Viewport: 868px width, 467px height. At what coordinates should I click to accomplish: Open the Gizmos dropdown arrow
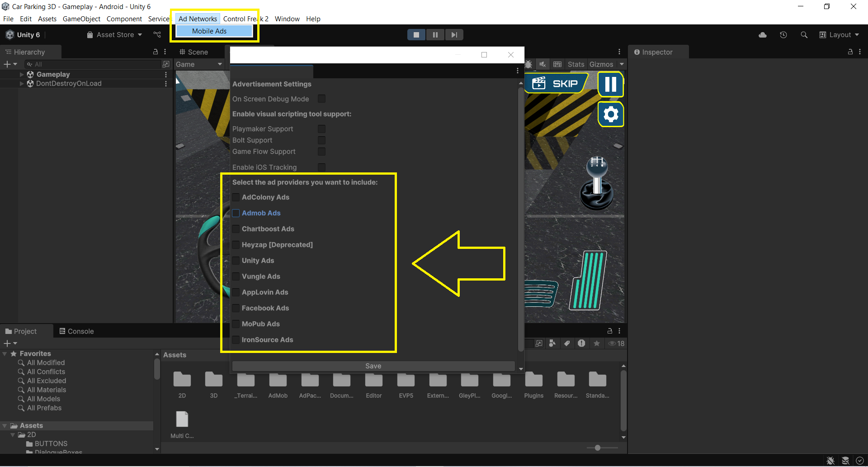pos(622,64)
